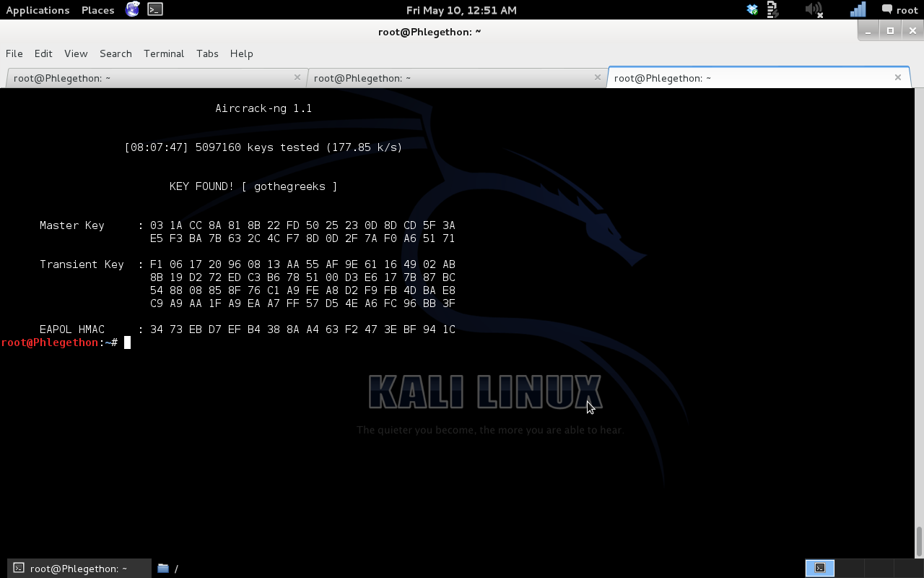Select the third active terminal tab
Screen dimensions: 924x578
[759, 77]
